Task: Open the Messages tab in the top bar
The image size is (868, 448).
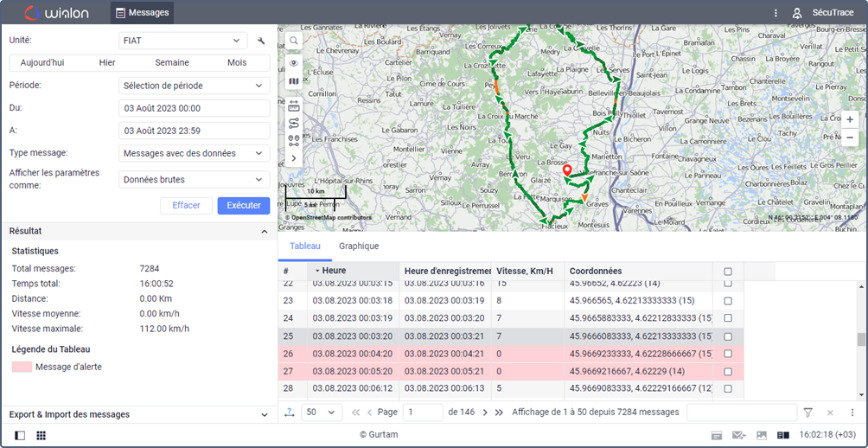Action: (142, 13)
